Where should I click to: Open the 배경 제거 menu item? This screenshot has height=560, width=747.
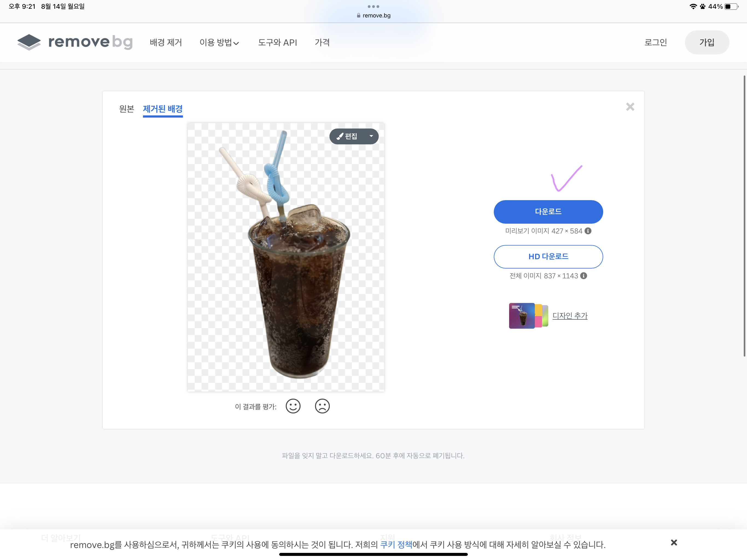click(166, 43)
